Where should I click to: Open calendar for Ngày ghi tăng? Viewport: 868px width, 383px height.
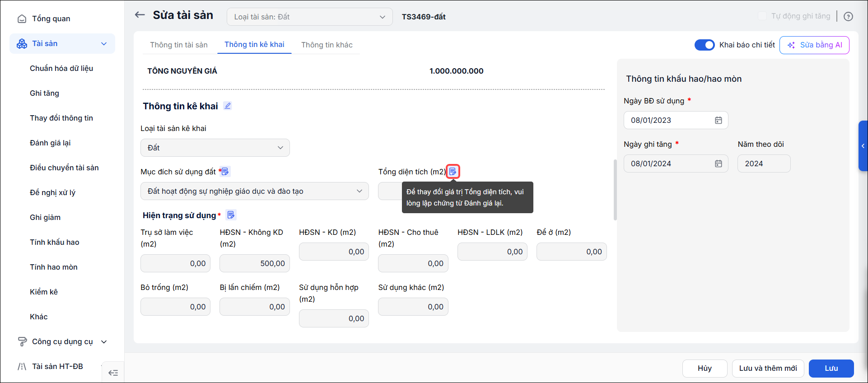coord(719,163)
